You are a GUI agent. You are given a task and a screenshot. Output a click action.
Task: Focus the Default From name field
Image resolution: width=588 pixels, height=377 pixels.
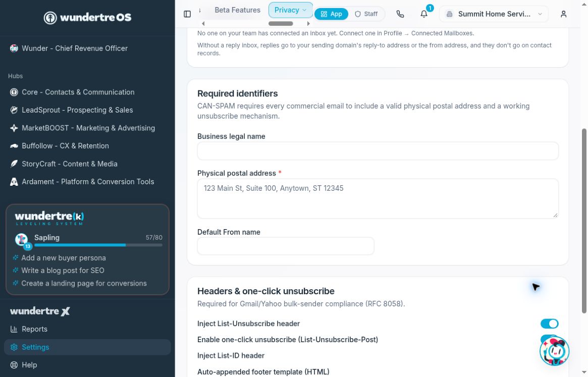pos(285,246)
